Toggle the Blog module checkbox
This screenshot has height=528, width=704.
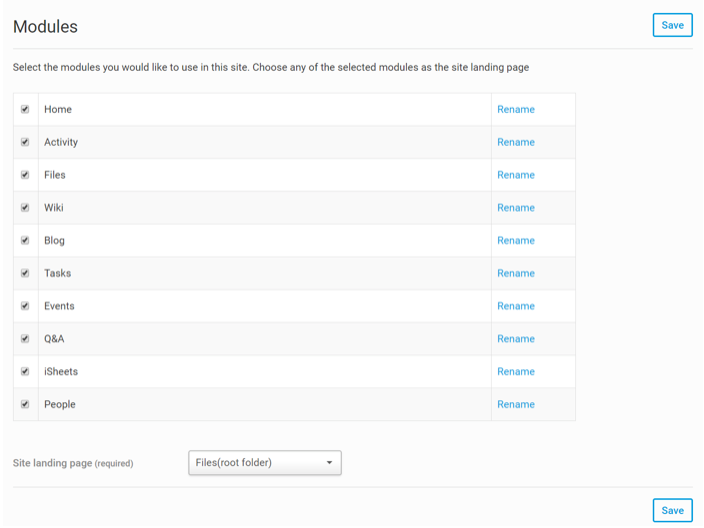(25, 240)
